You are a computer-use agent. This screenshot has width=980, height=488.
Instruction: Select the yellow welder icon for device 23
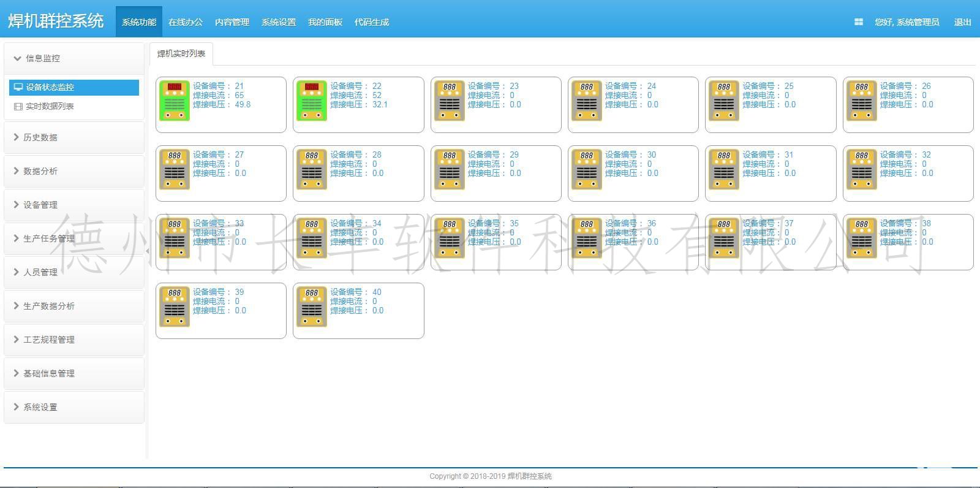[449, 101]
